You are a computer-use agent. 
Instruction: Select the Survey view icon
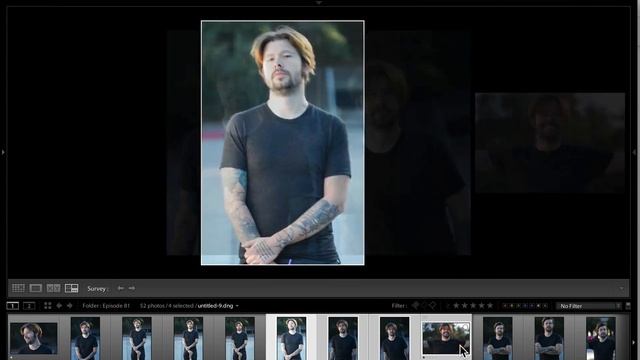tap(71, 288)
